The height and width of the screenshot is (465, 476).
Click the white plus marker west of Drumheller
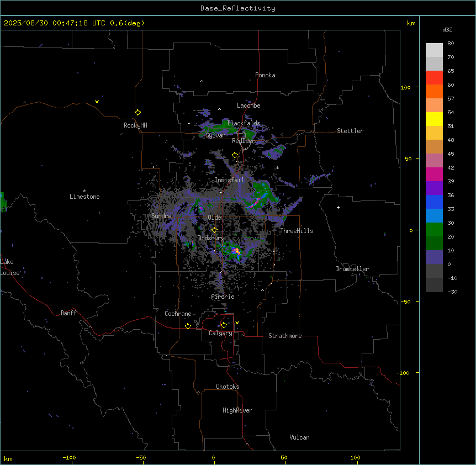click(x=338, y=207)
